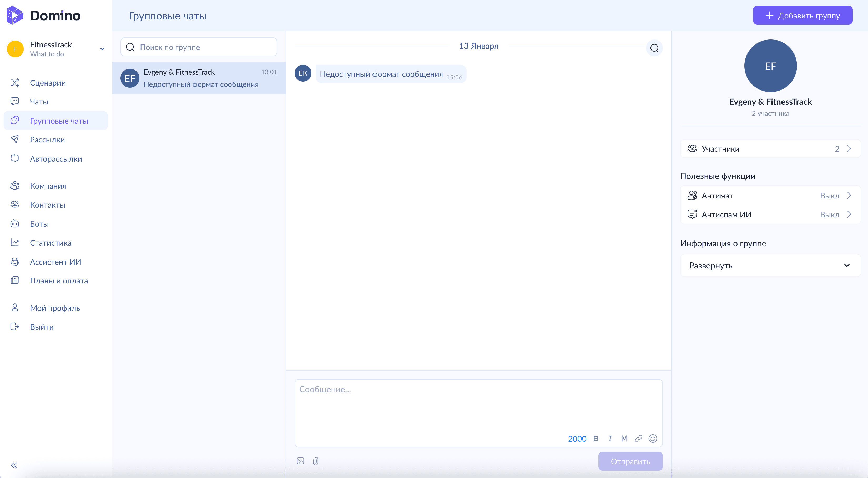Image resolution: width=868 pixels, height=478 pixels.
Task: Click the Сценарии shuffle icon
Action: [15, 83]
